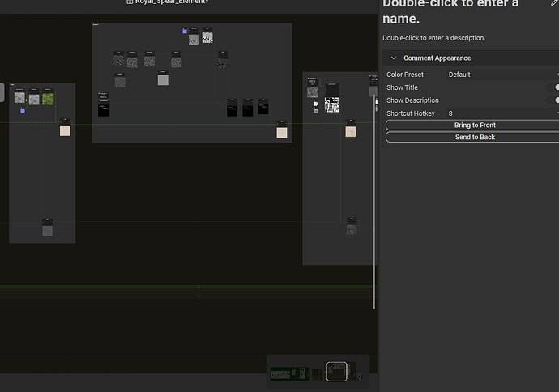The height and width of the screenshot is (392, 559).
Task: Select the plain gray node in the center frame
Action: [163, 79]
